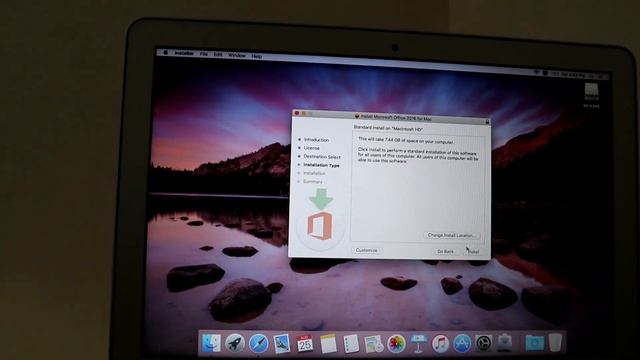Image resolution: width=640 pixels, height=360 pixels.
Task: Click the Standard Install on Macintosh HD heading
Action: [388, 128]
